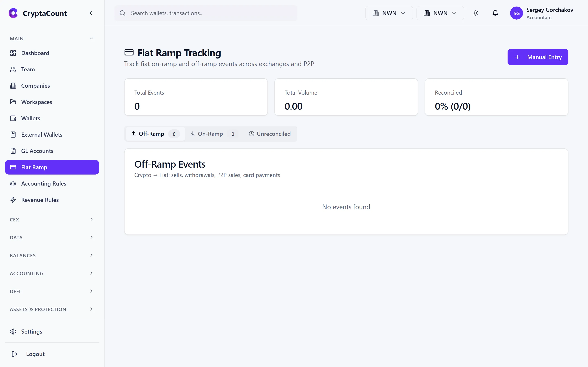Viewport: 588px width, 367px height.
Task: Open the Settings page
Action: click(32, 331)
